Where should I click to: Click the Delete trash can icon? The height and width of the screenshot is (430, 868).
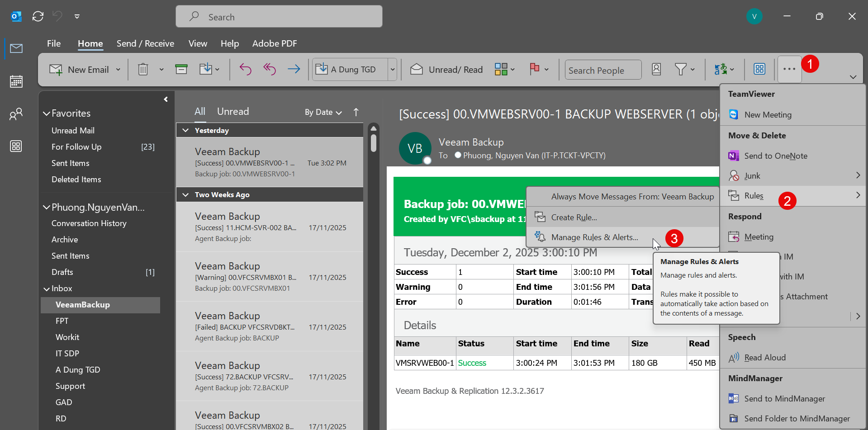(x=143, y=70)
